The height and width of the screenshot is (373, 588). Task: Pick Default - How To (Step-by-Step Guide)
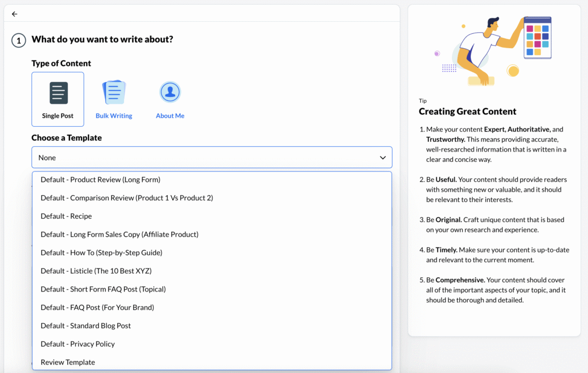(x=102, y=252)
